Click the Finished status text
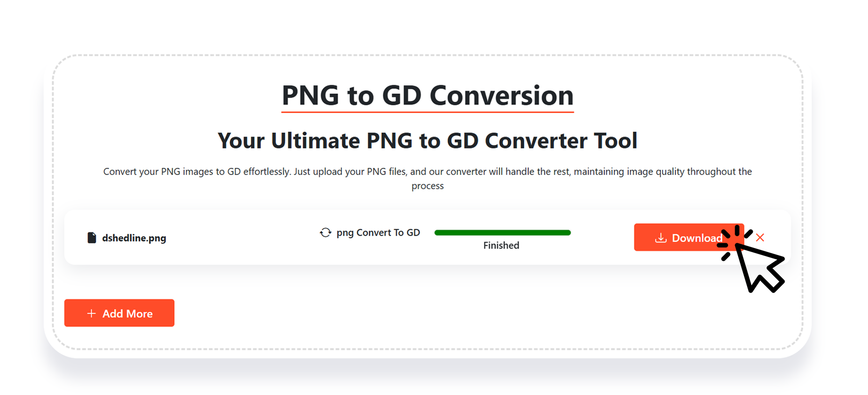This screenshot has height=395, width=868. (501, 245)
